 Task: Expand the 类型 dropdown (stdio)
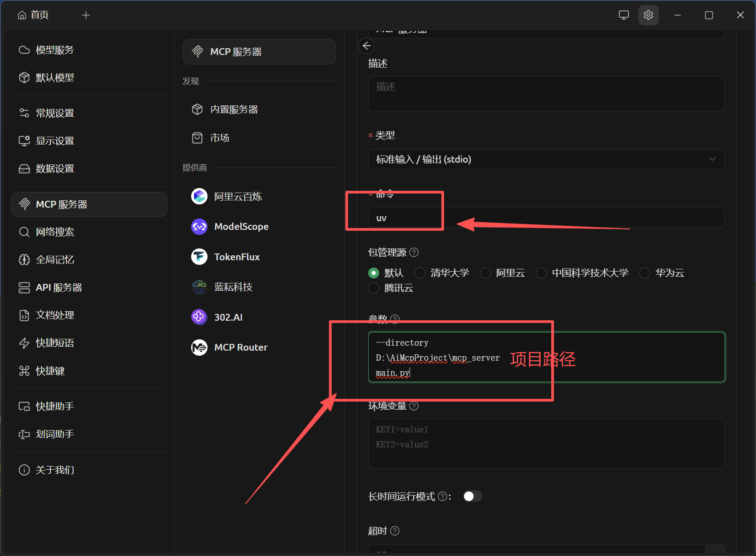click(x=546, y=159)
